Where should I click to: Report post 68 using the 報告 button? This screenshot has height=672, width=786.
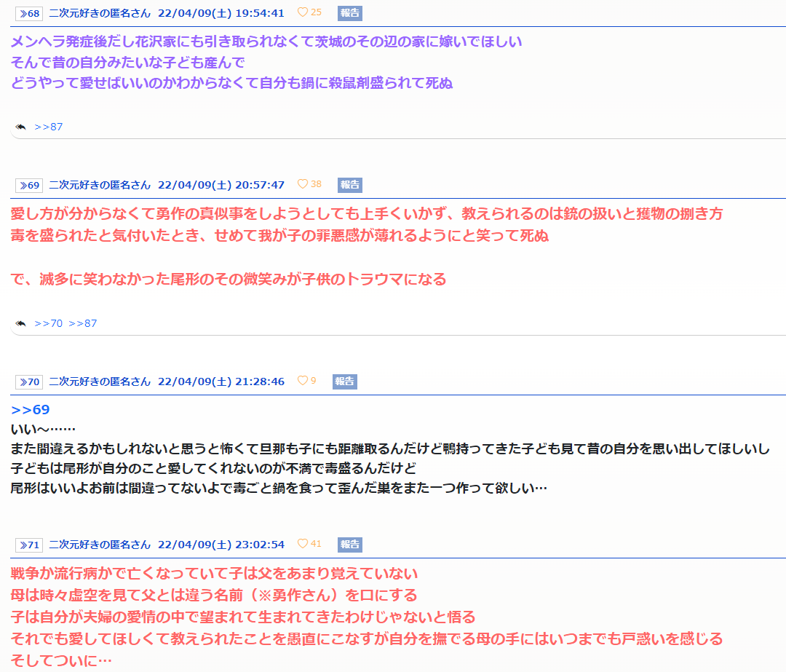(349, 13)
